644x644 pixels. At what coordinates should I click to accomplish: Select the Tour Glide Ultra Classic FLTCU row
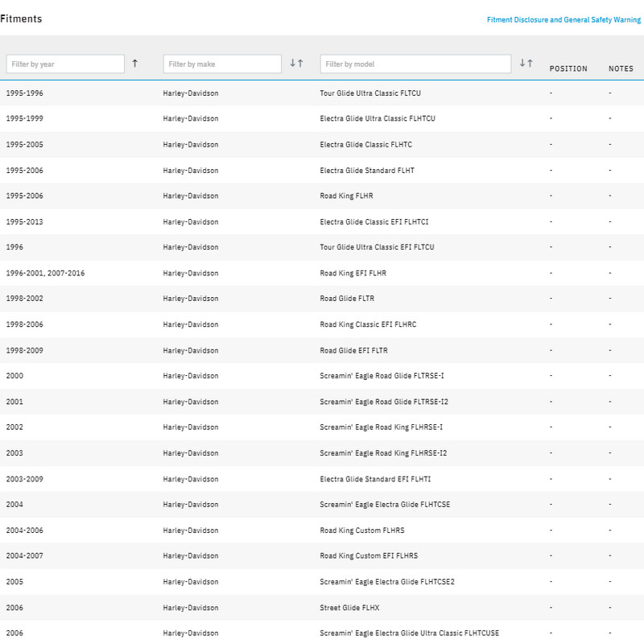point(370,93)
